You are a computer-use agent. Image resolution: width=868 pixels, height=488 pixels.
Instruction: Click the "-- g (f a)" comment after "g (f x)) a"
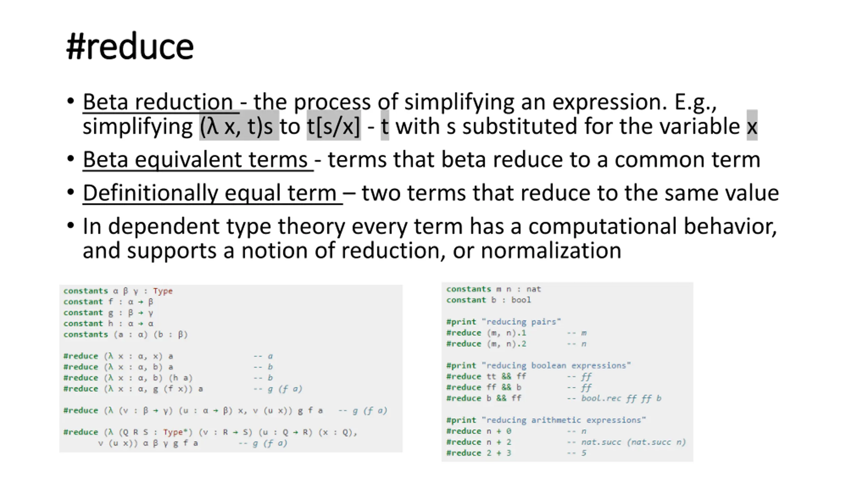click(x=278, y=389)
